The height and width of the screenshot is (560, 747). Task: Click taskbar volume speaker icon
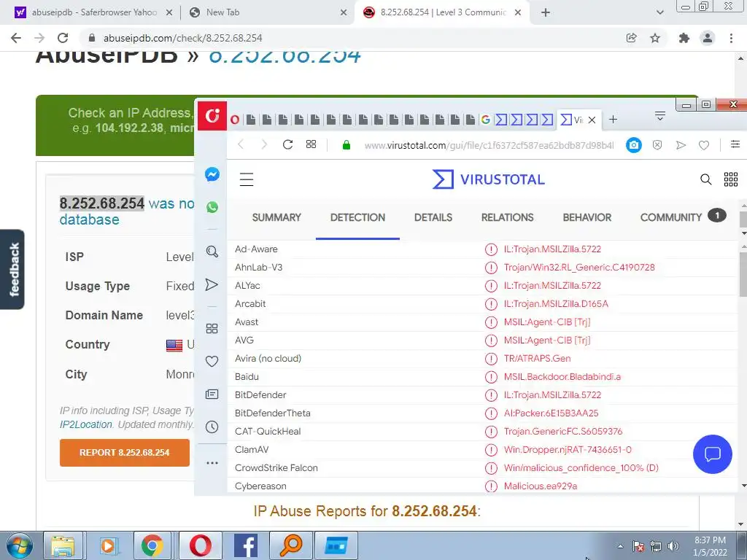[673, 546]
